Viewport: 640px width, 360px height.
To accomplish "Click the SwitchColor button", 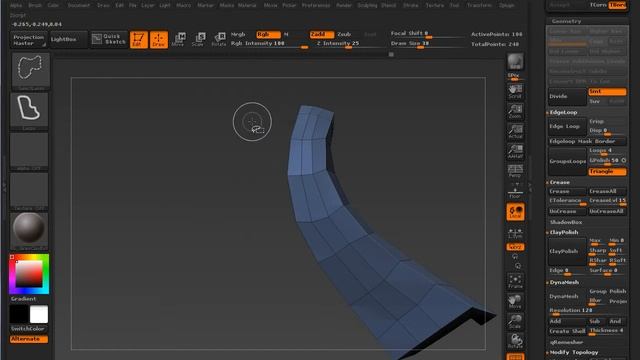I will point(28,329).
